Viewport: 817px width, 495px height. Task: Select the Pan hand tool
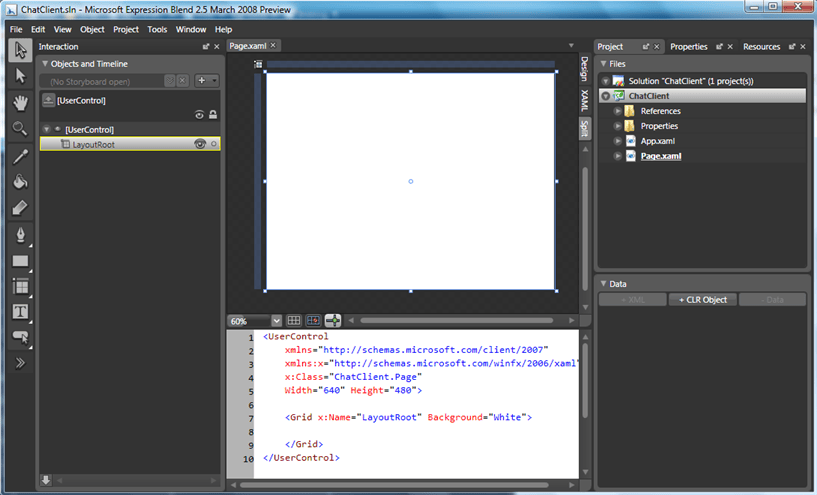[x=20, y=103]
